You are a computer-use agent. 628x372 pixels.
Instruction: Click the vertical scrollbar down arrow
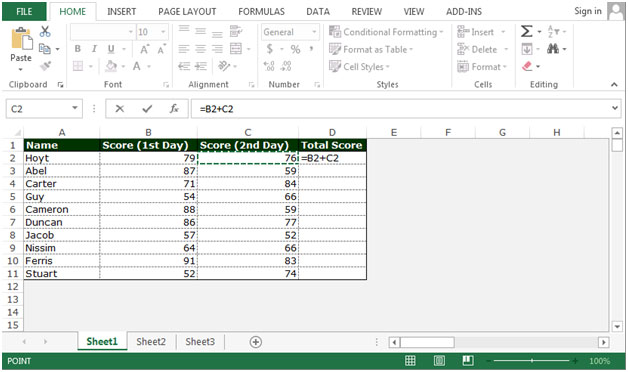pyautogui.click(x=617, y=326)
